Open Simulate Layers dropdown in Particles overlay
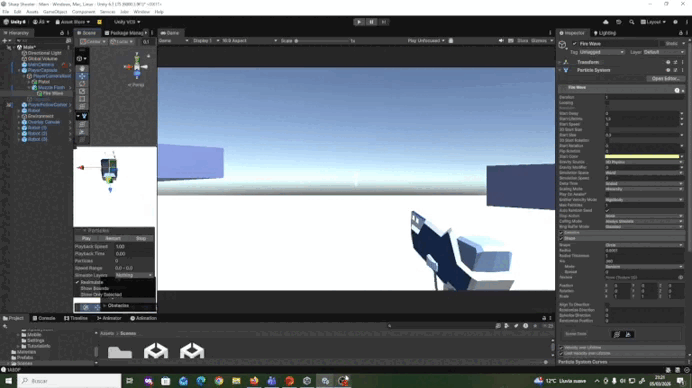692x388 pixels. click(x=134, y=275)
